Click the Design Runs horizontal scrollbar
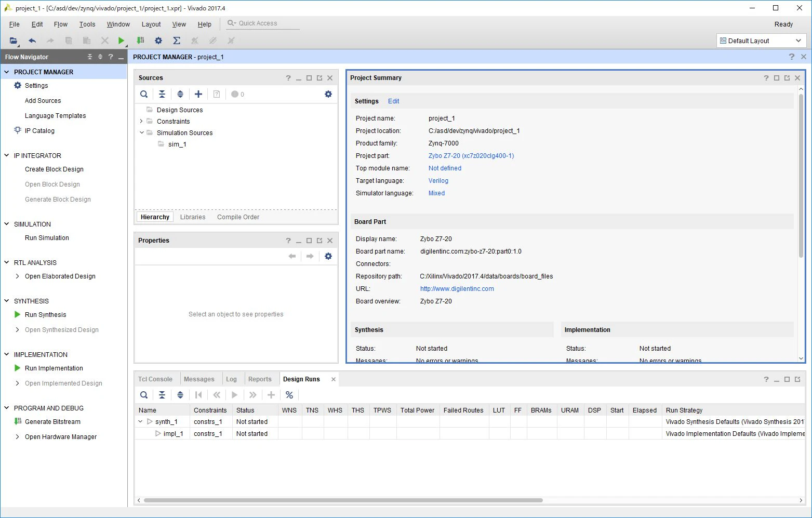Image resolution: width=812 pixels, height=518 pixels. pos(343,500)
